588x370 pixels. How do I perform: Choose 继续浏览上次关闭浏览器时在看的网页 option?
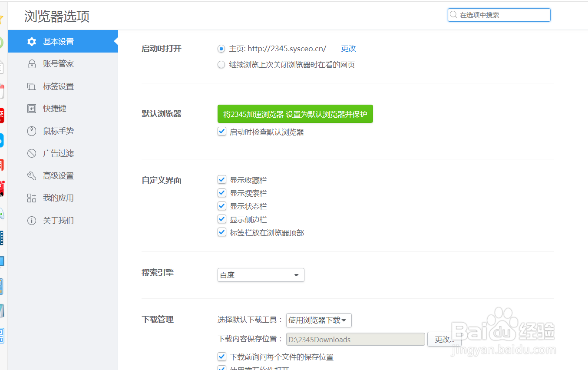(221, 65)
